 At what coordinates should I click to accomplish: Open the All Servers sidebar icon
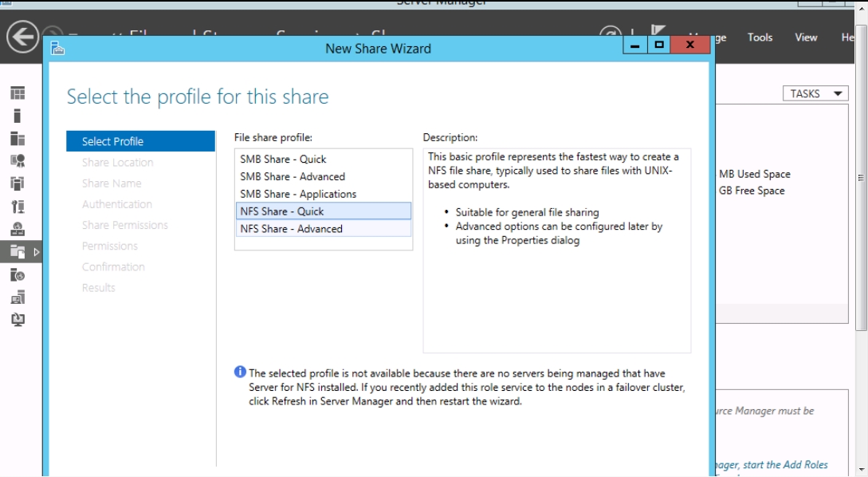tap(14, 138)
